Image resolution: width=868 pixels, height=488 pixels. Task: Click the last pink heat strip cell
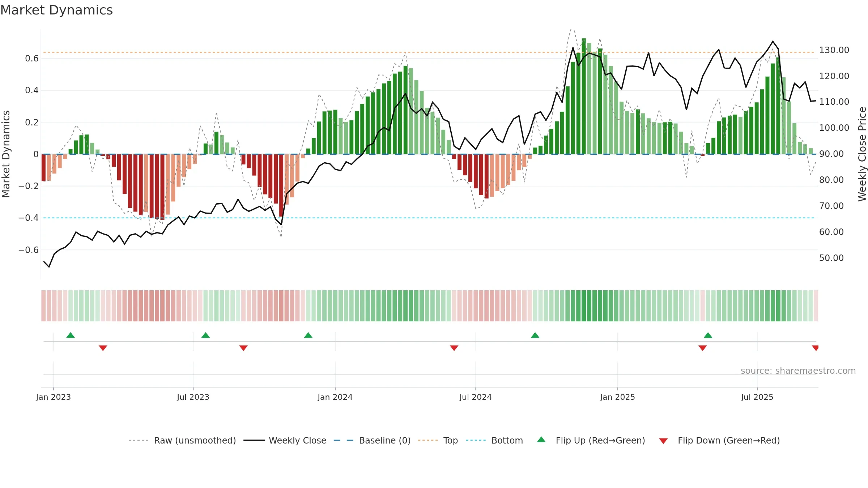816,306
